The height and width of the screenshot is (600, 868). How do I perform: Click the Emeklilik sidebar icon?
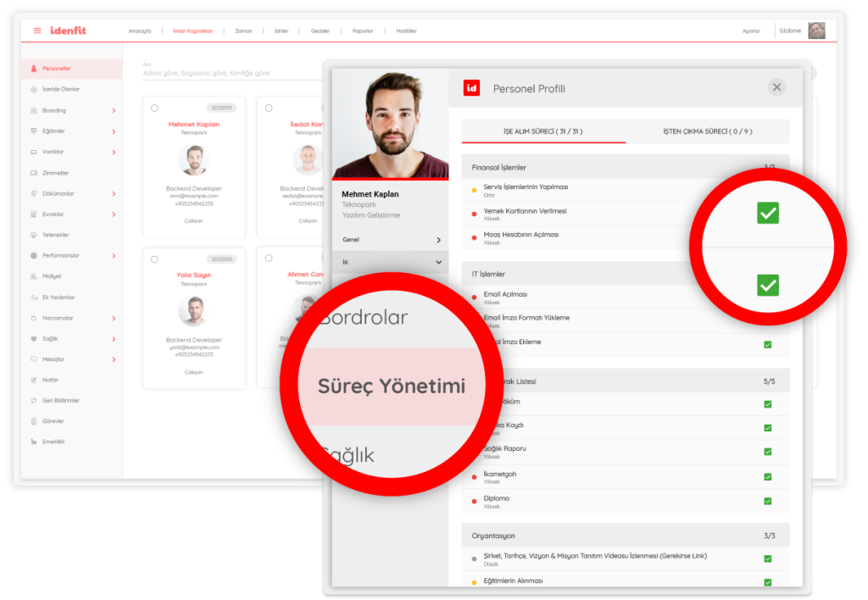point(33,442)
